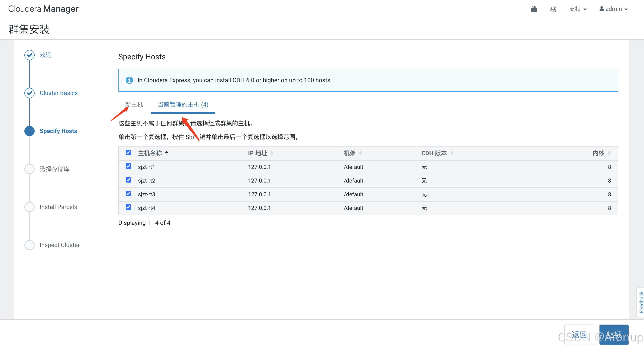Click the info icon in Express banner
Viewport: 644px width, 348px height.
129,80
